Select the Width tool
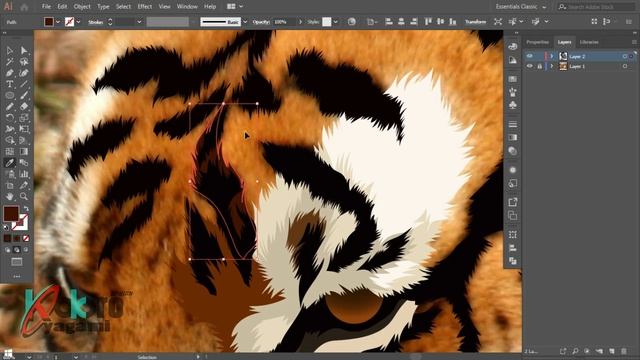The width and height of the screenshot is (640, 360). [x=9, y=129]
